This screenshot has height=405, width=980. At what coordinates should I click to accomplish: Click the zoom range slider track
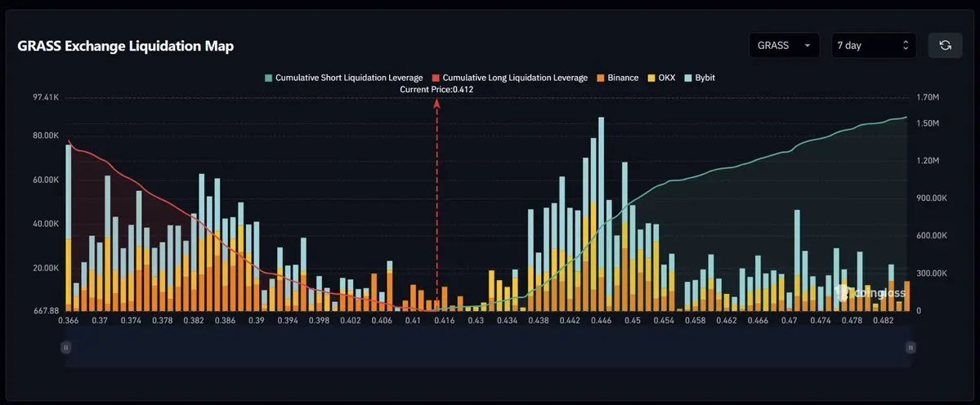point(488,348)
